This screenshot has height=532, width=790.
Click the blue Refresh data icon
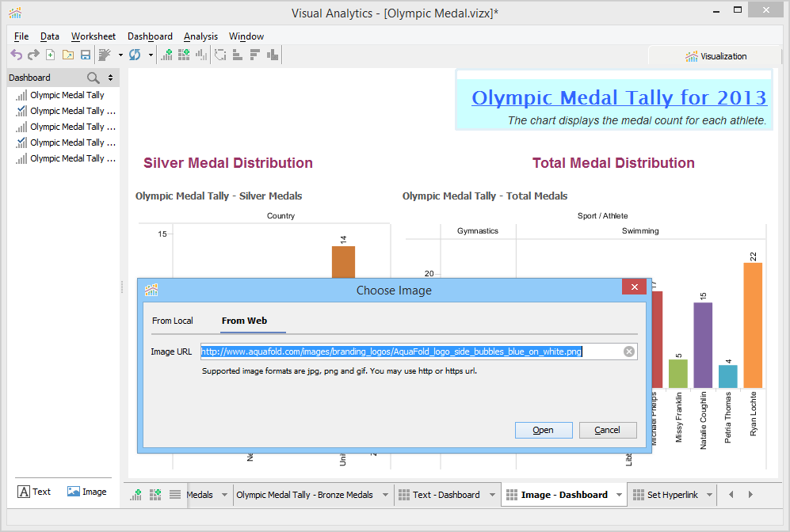point(135,55)
